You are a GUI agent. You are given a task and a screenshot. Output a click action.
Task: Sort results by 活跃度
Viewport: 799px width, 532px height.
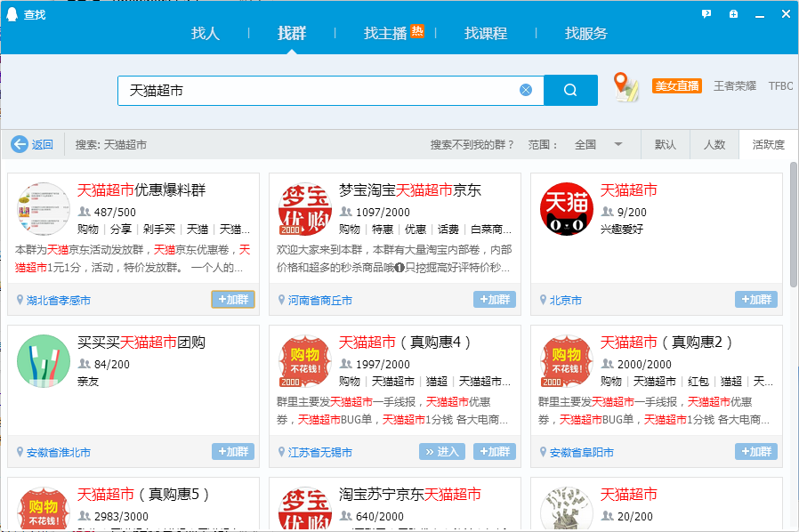[769, 145]
